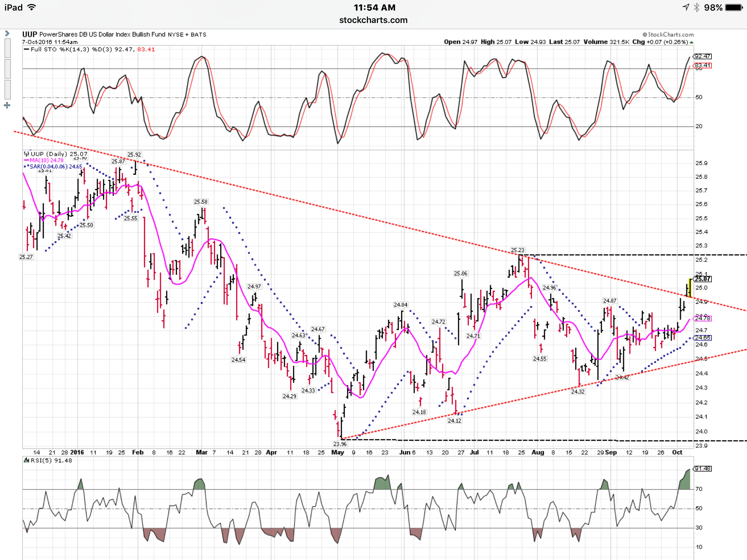Click the green up-triangle beside Chg value
This screenshot has width=747, height=560.
click(x=691, y=42)
